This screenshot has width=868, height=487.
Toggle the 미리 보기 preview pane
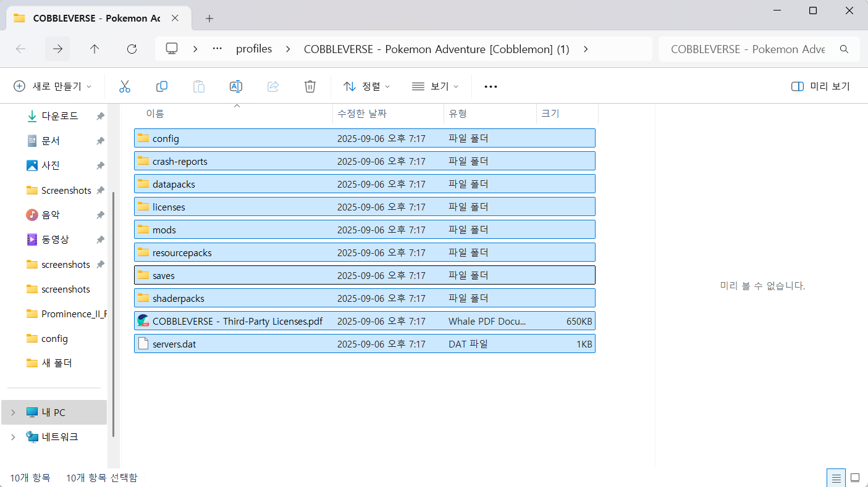[820, 86]
